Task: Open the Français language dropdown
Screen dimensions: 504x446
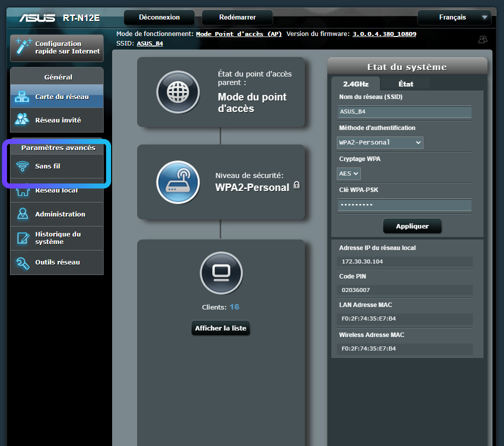Action: 454,17
